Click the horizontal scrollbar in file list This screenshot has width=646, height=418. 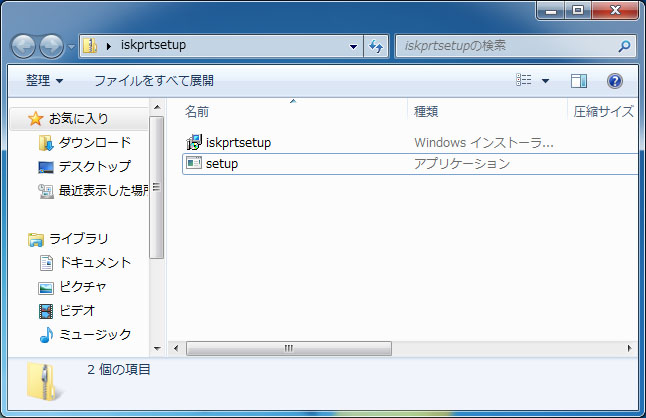[288, 348]
